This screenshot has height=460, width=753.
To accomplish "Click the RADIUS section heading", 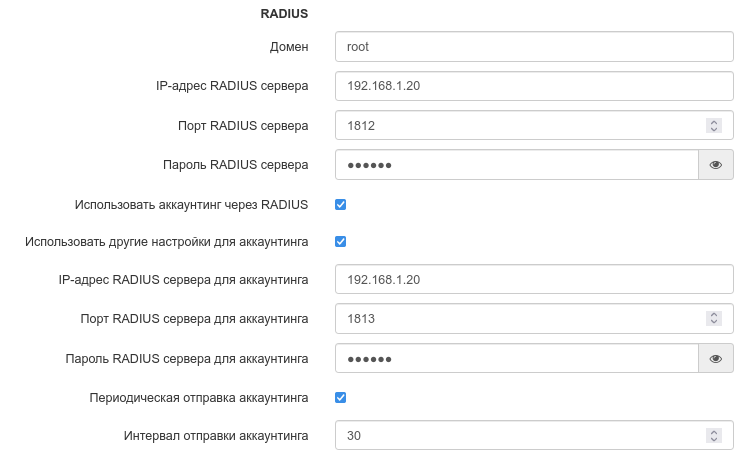I will click(284, 14).
